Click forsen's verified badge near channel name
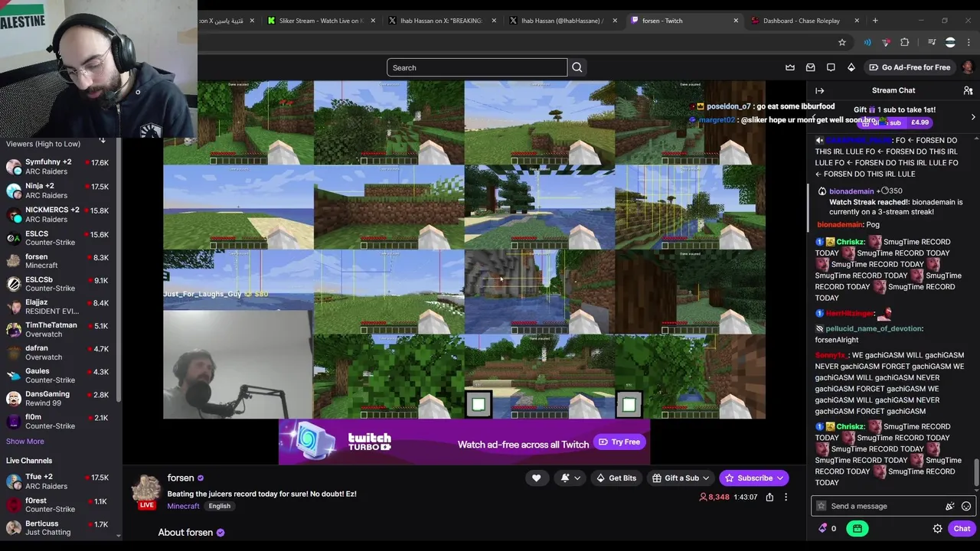The height and width of the screenshot is (551, 980). point(201,478)
